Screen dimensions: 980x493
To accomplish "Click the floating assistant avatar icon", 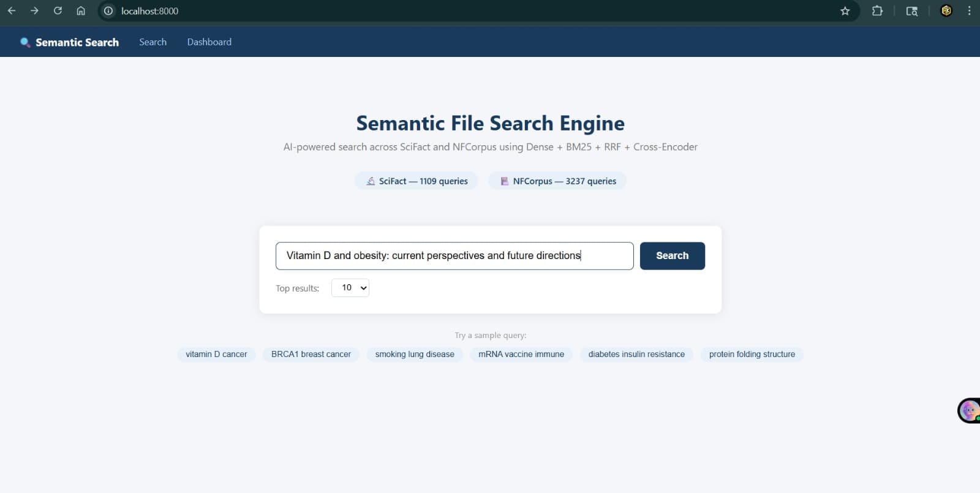I will (x=969, y=410).
